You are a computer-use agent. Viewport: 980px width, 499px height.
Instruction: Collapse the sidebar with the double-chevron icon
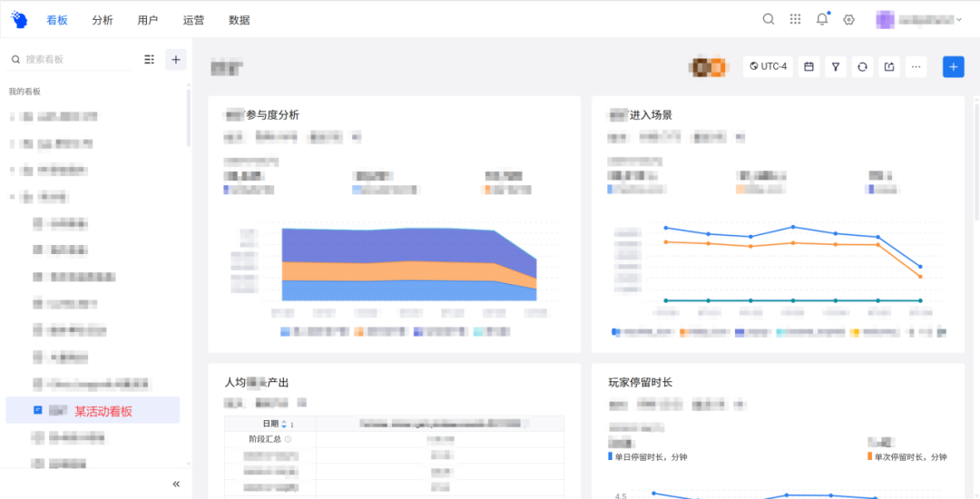tap(176, 484)
